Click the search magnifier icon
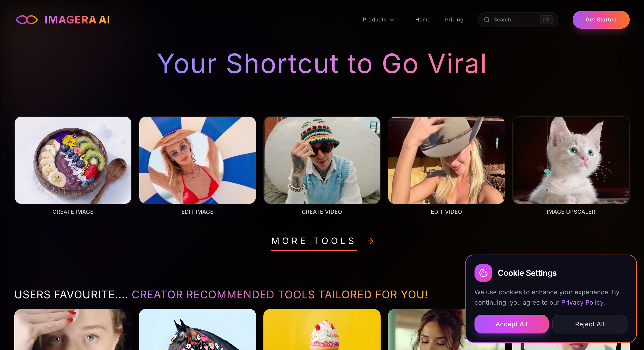Image resolution: width=644 pixels, height=350 pixels. click(487, 20)
